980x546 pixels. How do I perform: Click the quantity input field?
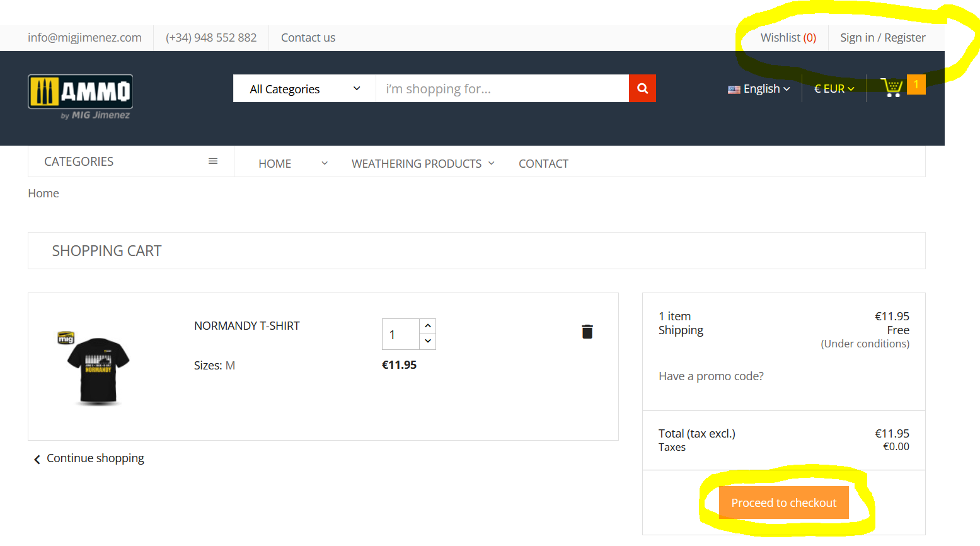point(400,334)
